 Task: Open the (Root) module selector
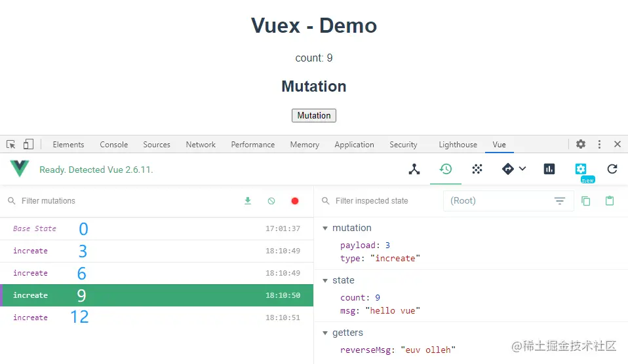coord(509,201)
